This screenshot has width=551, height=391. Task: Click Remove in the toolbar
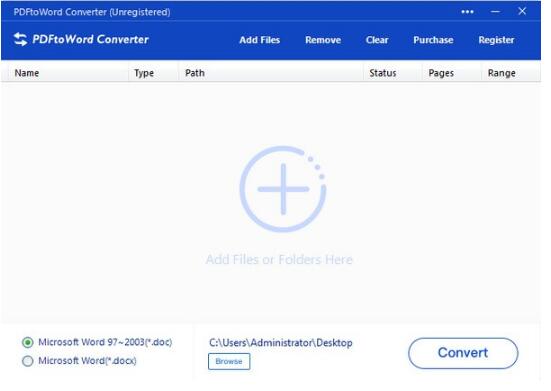click(323, 40)
